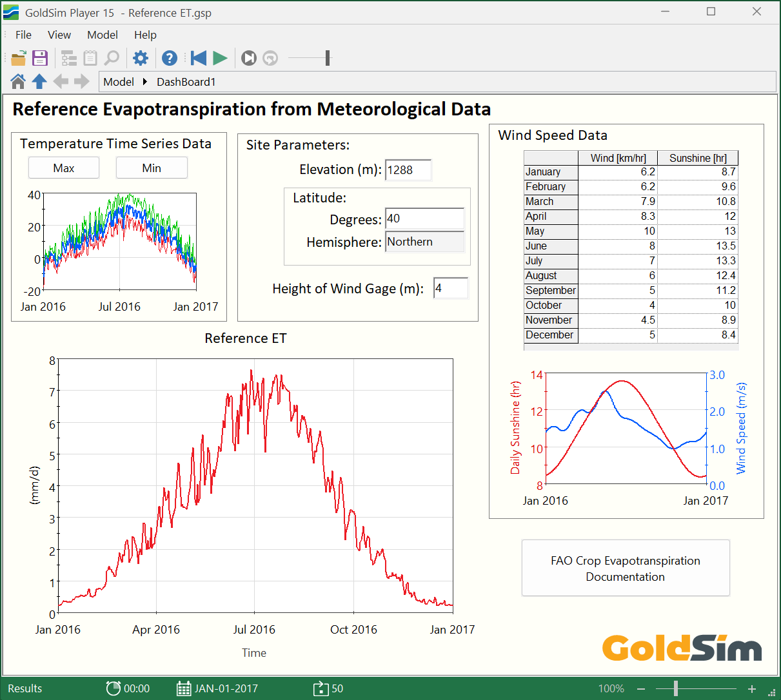The width and height of the screenshot is (781, 700).
Task: Run the model with green play icon
Action: [220, 59]
